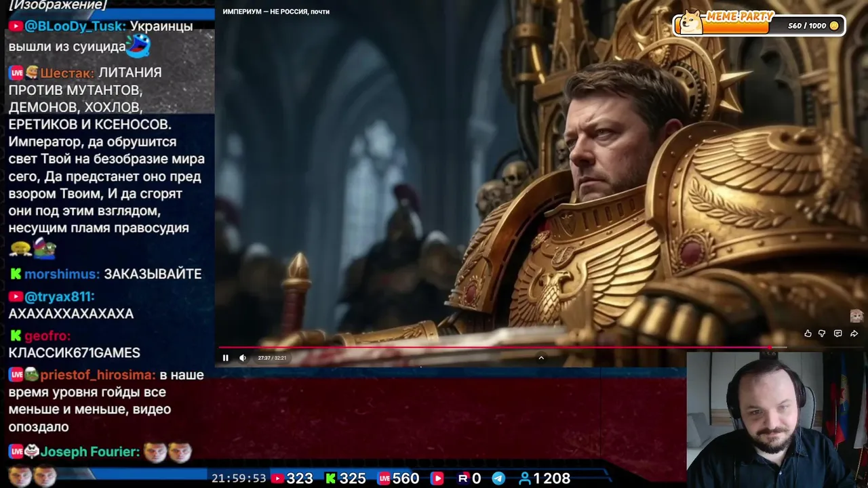Viewport: 868px width, 488px height.
Task: Dislike the video with the thumbs-down icon
Action: coord(822,333)
